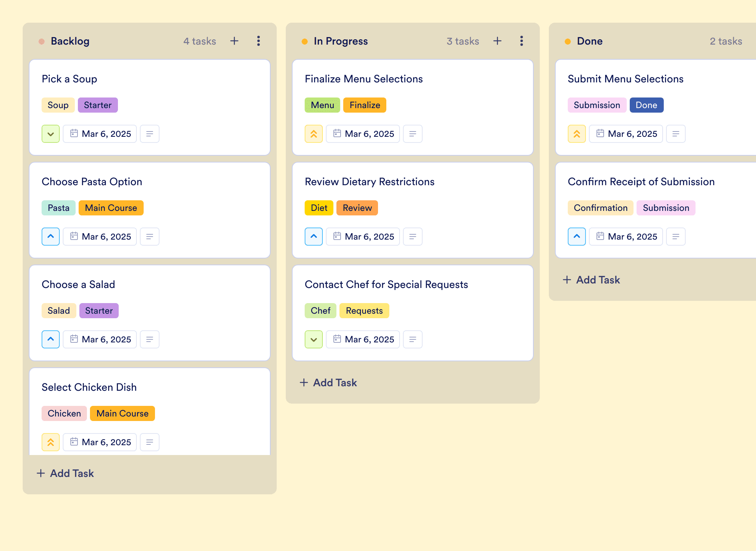756x551 pixels.
Task: Click the Salad tag
Action: pyautogui.click(x=59, y=311)
